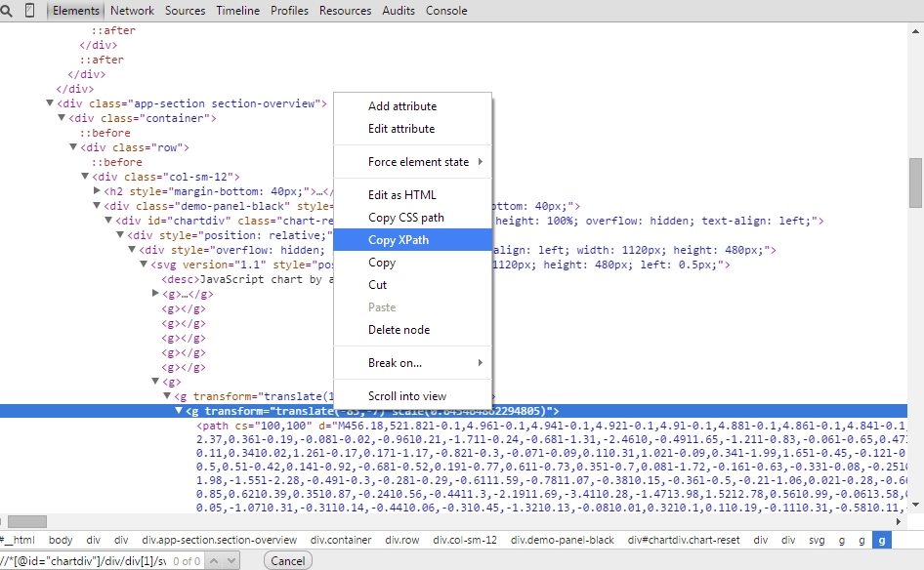This screenshot has width=924, height=570.
Task: Collapse the svg version 1.1 node
Action: point(144,265)
